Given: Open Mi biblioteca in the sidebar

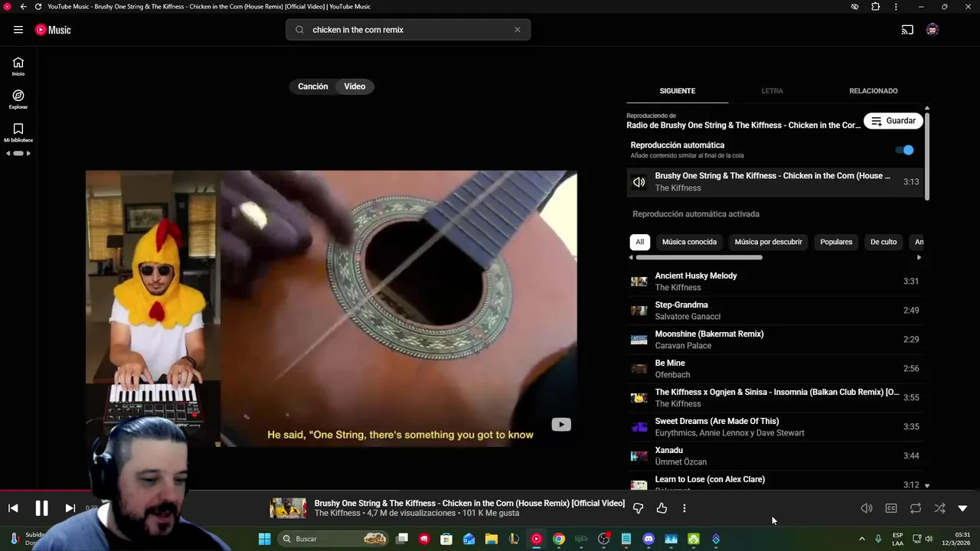Looking at the screenshot, I should pos(18,133).
